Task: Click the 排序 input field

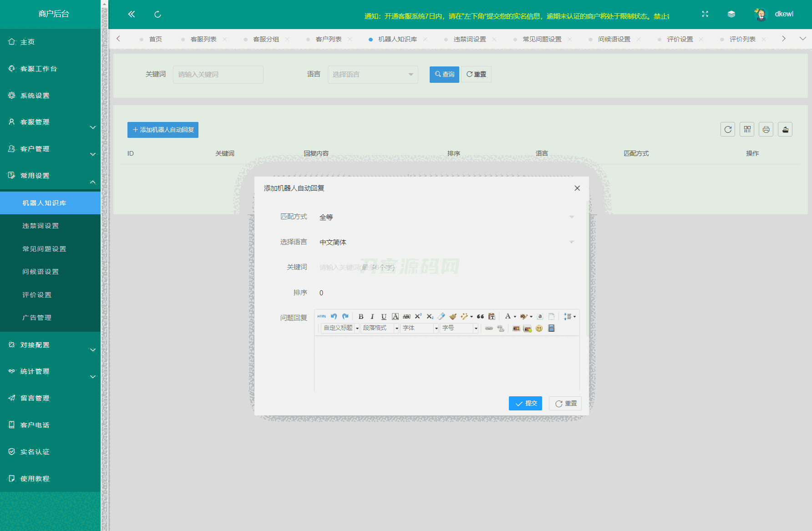Action: [x=447, y=293]
